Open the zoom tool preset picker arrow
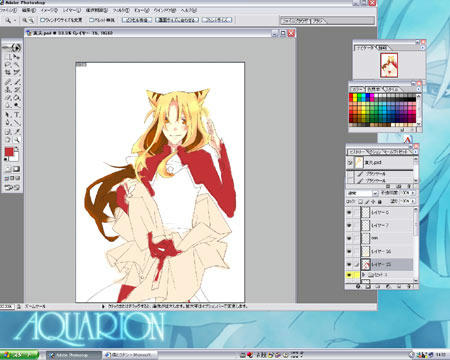The image size is (450, 360). pos(15,21)
